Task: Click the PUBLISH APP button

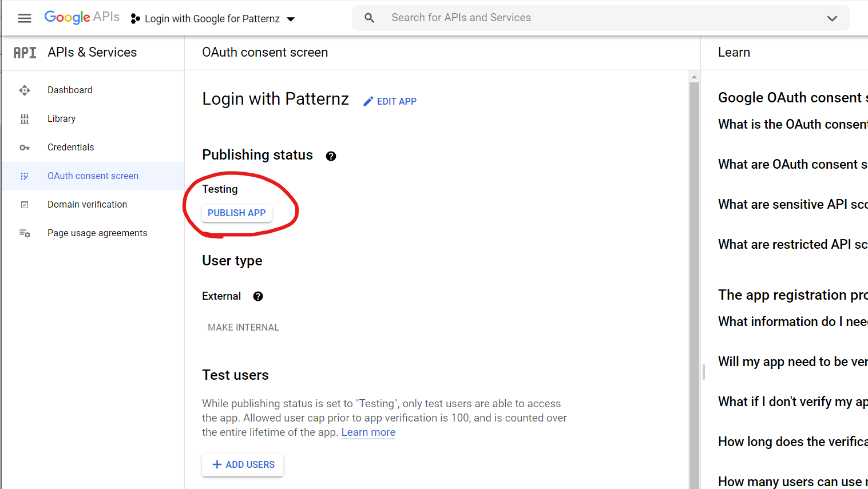Action: click(x=237, y=213)
